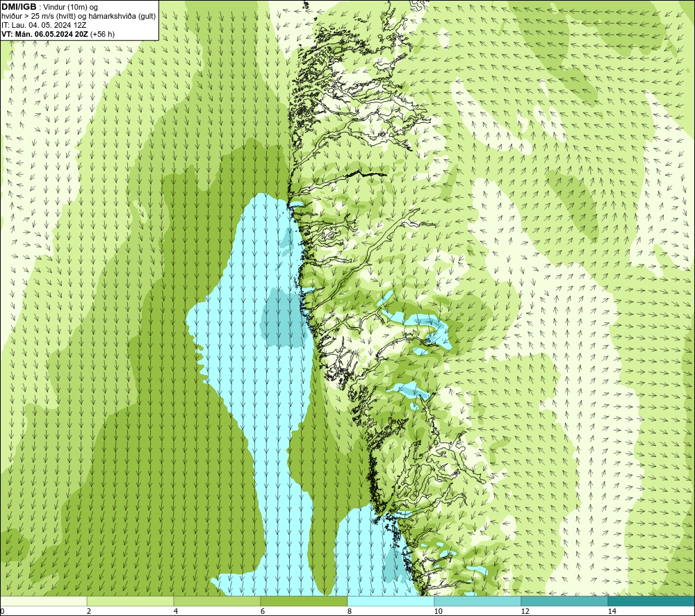The image size is (695, 616).
Task: Click the '(+56 h)' forecast offset text
Action: (102, 34)
